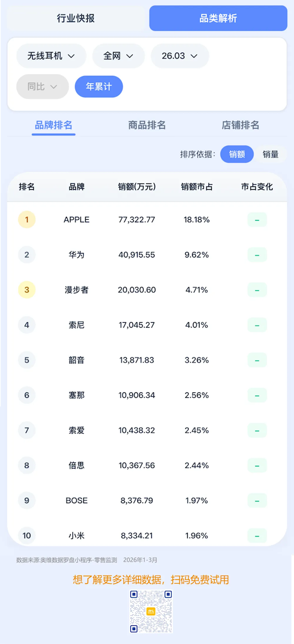Viewport: 294px width, 644px height.
Task: Select the 品类解析 tab
Action: (x=219, y=19)
